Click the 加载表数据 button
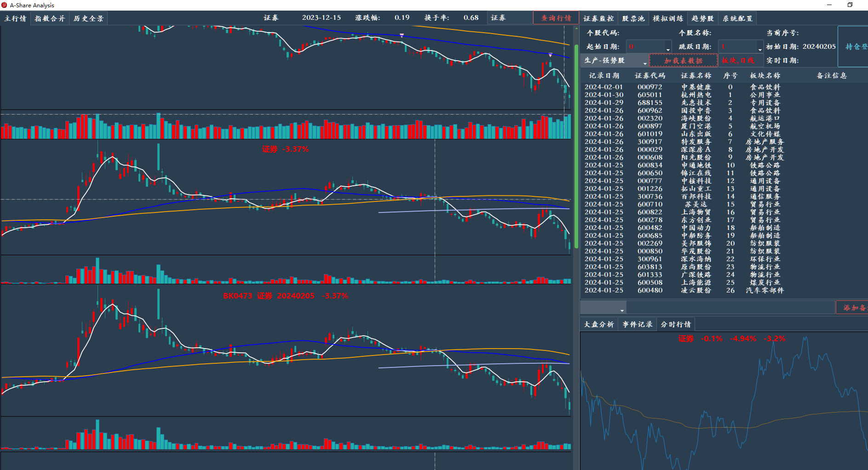Image resolution: width=868 pixels, height=470 pixels. tap(683, 60)
